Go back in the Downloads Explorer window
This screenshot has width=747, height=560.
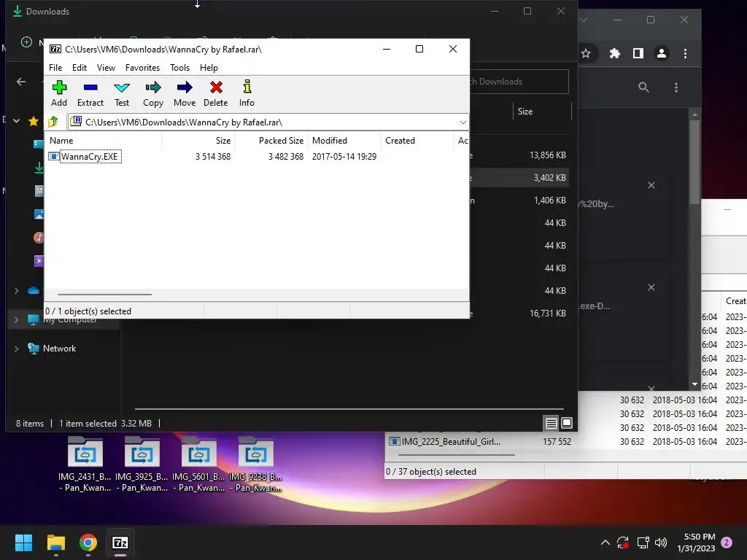pyautogui.click(x=21, y=82)
